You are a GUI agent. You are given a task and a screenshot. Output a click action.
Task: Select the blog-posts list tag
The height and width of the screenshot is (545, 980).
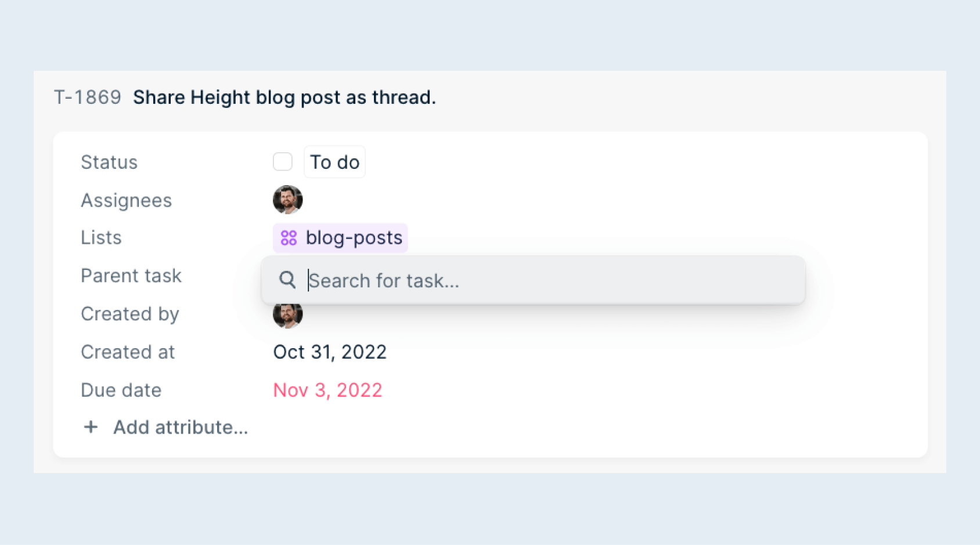[340, 238]
